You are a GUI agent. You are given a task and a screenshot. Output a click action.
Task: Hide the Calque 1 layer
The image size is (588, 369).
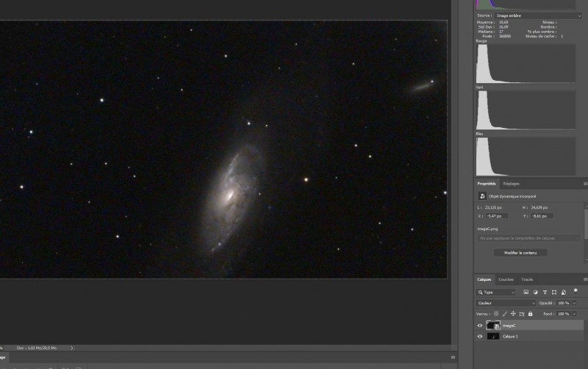coord(480,337)
